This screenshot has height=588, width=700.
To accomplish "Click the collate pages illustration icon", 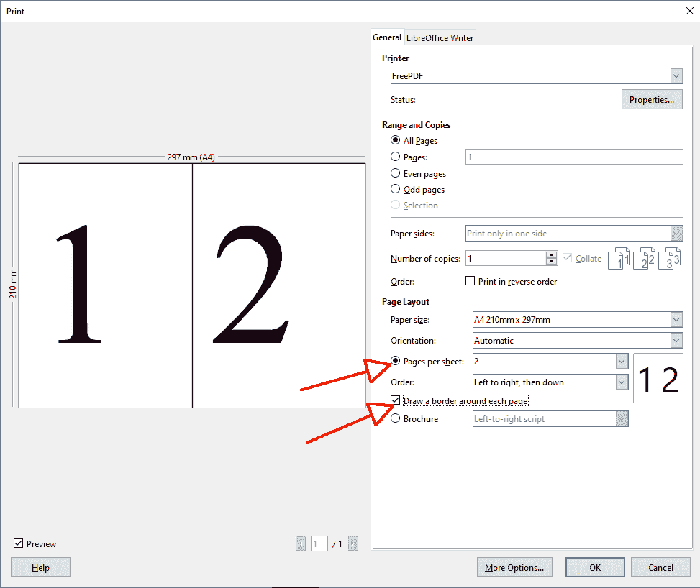I will click(644, 258).
